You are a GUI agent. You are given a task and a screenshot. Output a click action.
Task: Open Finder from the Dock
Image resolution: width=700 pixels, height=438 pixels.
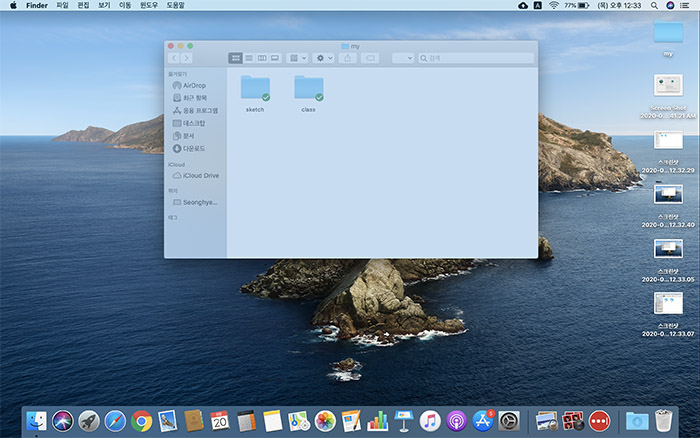click(x=37, y=421)
